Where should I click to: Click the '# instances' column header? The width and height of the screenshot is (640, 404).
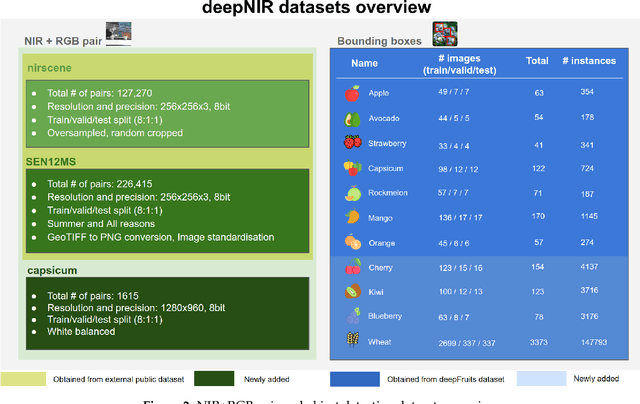[x=589, y=61]
